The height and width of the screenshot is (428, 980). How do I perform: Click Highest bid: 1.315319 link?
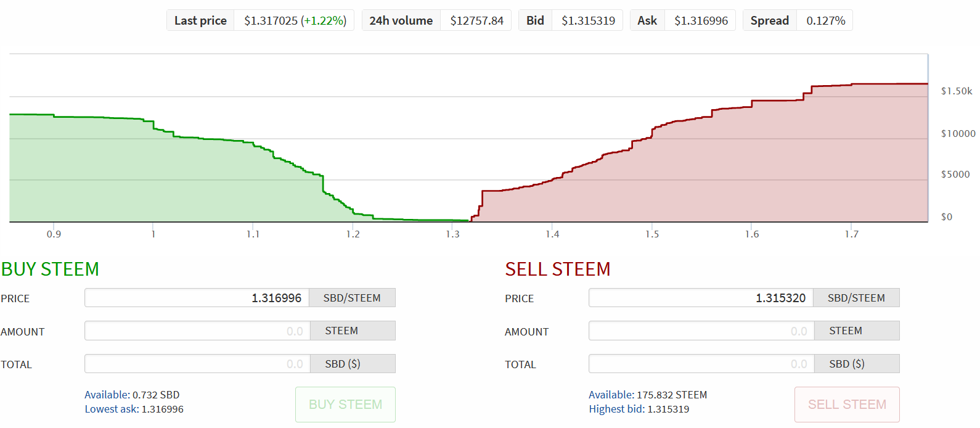pos(639,409)
